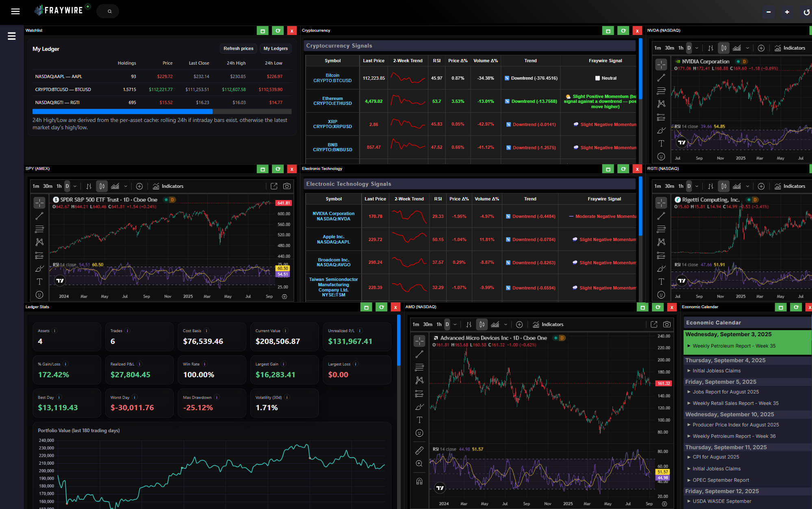Viewport: 812px width, 509px height.
Task: Switch the RGTI chart to 1m interval
Action: pos(658,186)
